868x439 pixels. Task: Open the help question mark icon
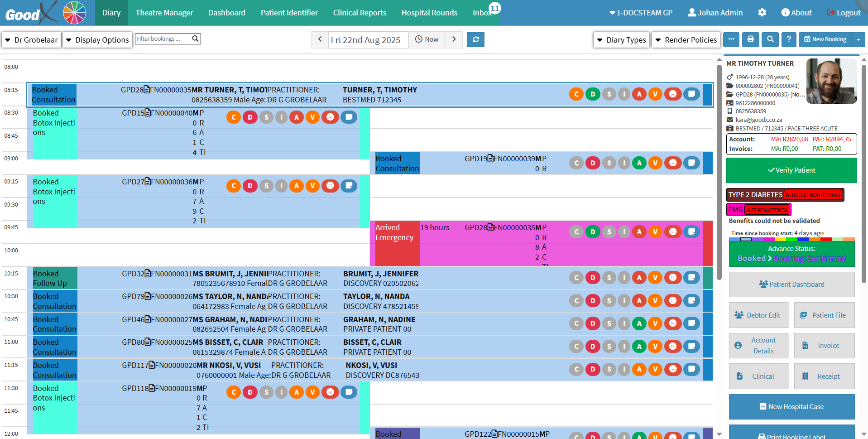(x=788, y=39)
